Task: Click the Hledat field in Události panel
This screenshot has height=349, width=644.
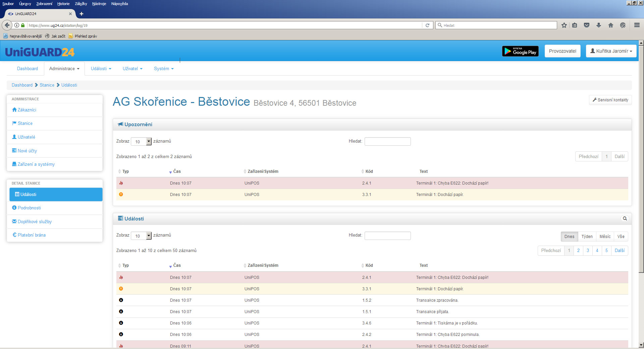Action: tap(387, 236)
